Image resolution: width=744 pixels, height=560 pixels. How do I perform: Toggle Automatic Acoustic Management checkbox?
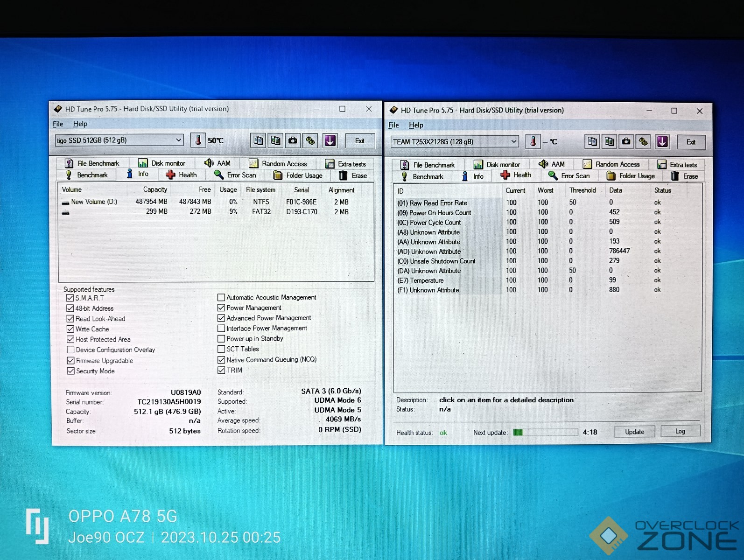pos(221,297)
